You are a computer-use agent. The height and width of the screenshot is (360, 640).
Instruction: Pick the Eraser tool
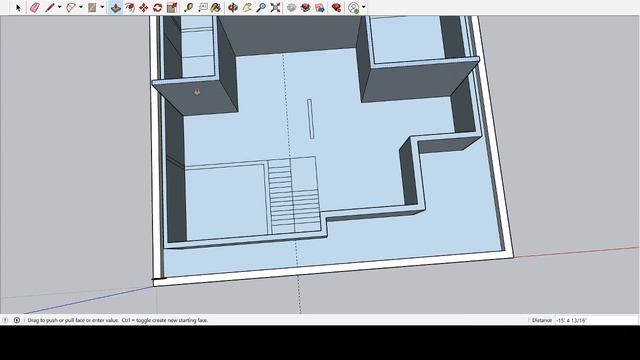(x=35, y=7)
